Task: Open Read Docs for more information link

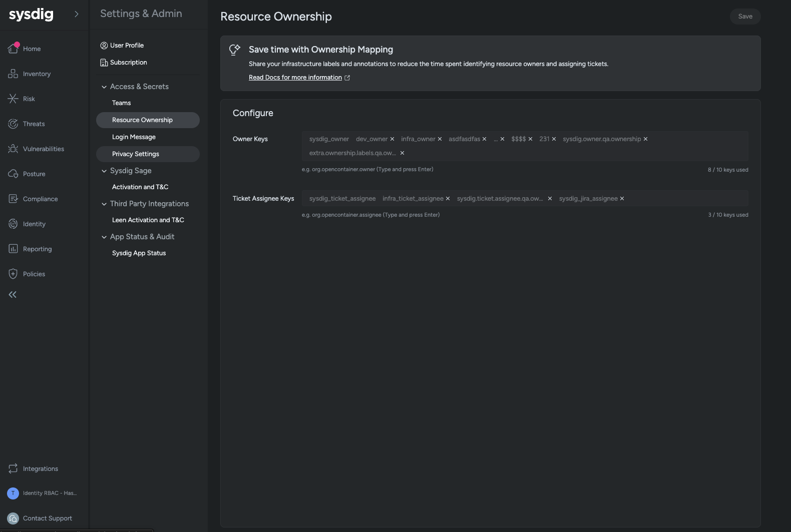Action: [295, 78]
